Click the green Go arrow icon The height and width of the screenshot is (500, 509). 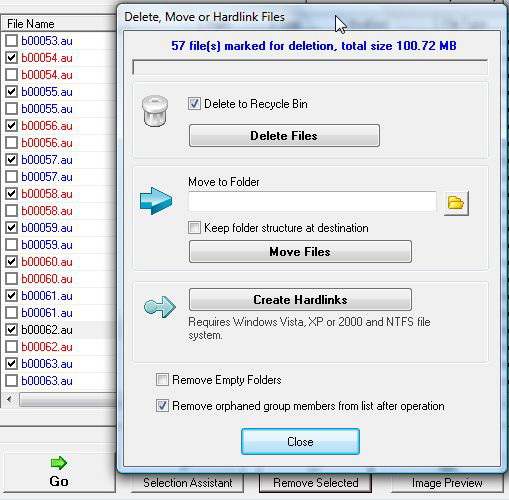tap(59, 463)
